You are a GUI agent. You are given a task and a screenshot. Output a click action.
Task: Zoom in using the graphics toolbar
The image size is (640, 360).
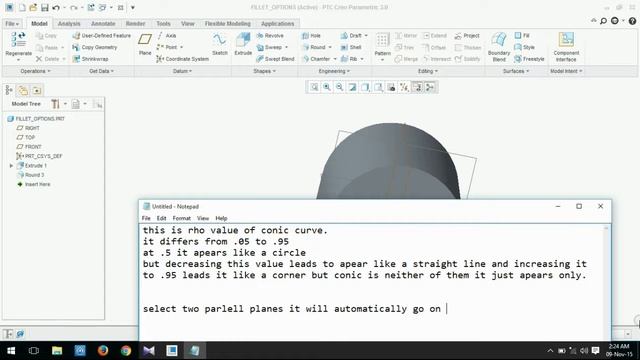[327, 87]
